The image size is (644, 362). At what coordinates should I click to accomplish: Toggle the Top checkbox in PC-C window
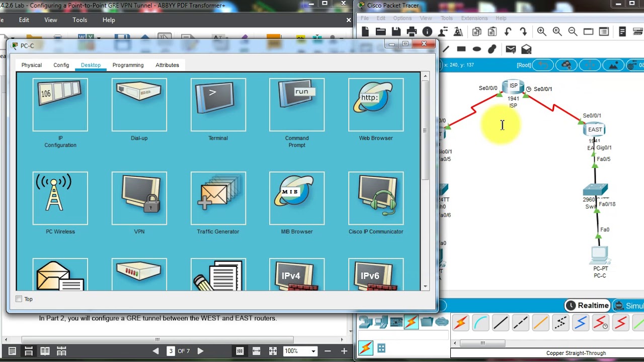(19, 299)
